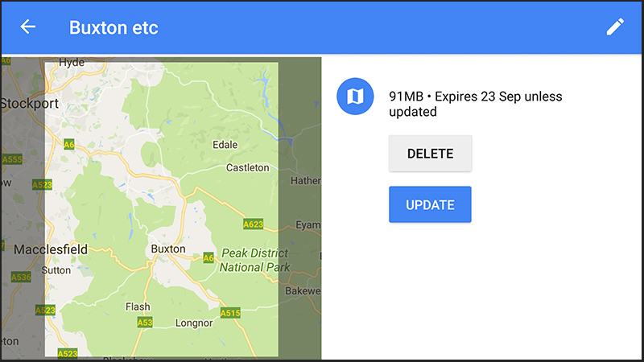644x362 pixels.
Task: Tap the Buxton label on the map
Action: point(168,249)
